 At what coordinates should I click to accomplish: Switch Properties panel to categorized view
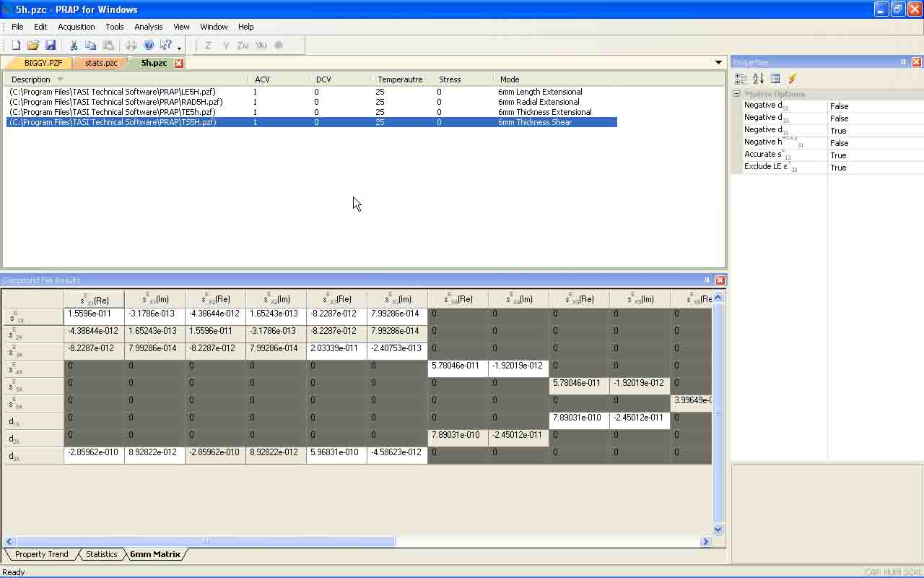click(x=741, y=79)
